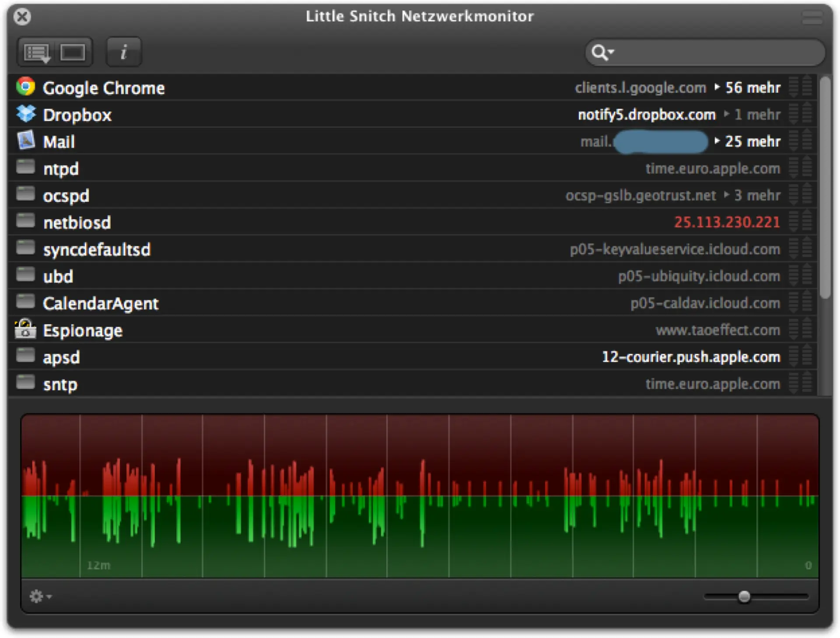
Task: Click into the search input field
Action: (717, 53)
